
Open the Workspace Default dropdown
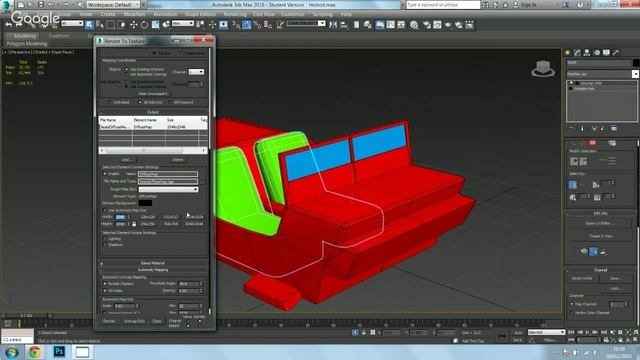[x=113, y=5]
